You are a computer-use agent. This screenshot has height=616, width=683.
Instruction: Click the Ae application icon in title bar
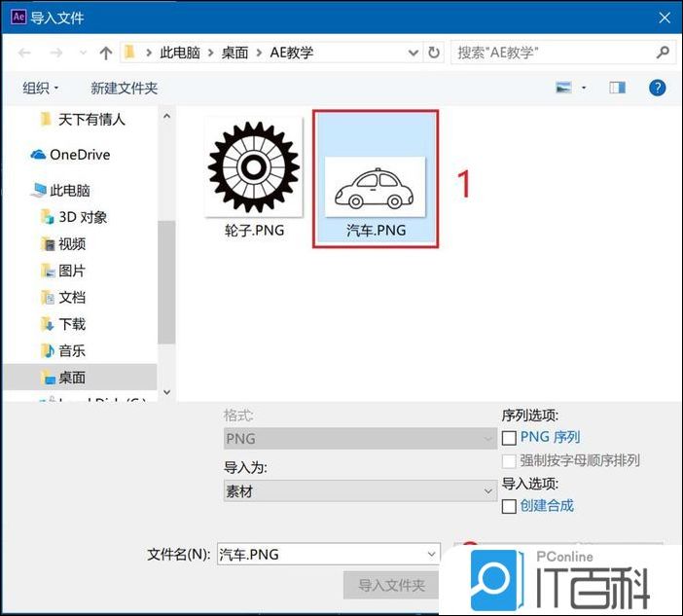pyautogui.click(x=18, y=17)
